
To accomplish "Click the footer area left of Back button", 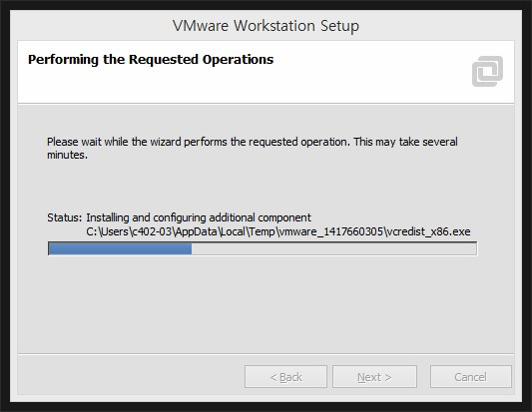I will tap(131, 375).
